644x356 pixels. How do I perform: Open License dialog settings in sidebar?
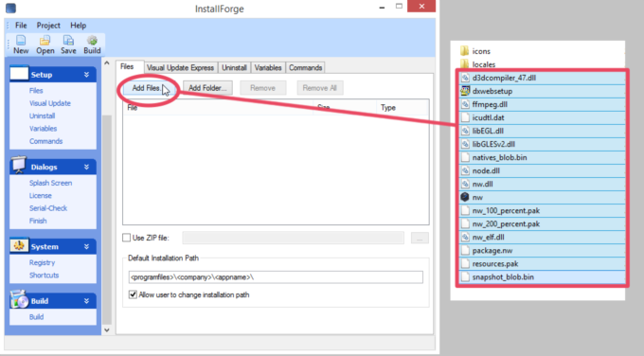click(40, 195)
